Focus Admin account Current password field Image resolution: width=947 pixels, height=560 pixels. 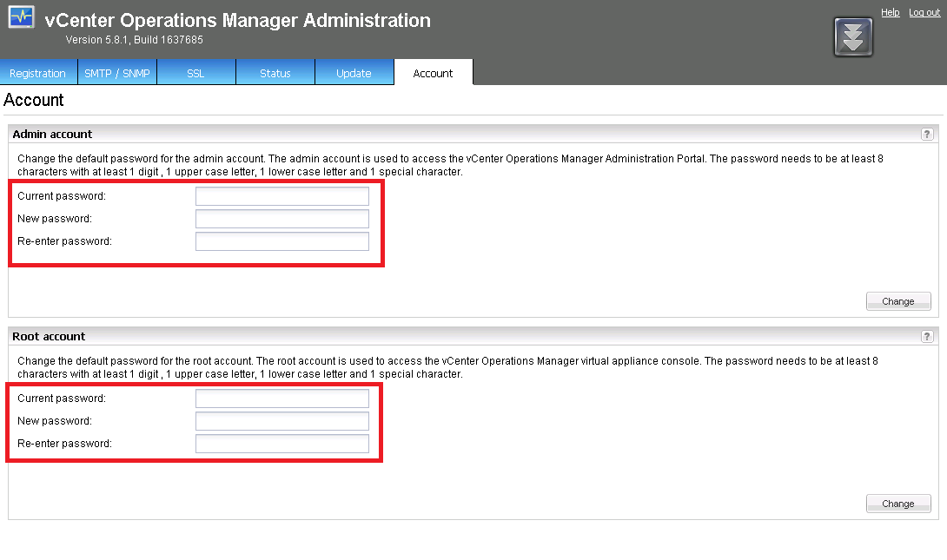282,196
